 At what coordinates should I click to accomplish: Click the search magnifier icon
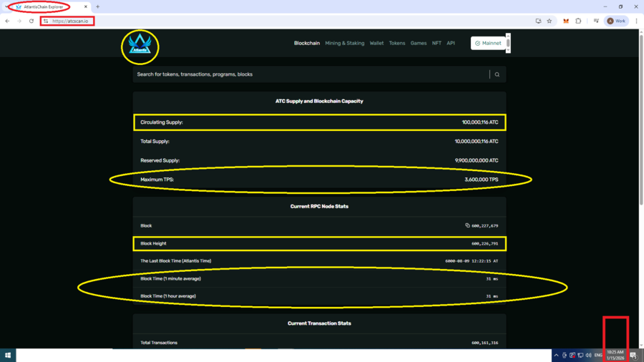pos(497,74)
